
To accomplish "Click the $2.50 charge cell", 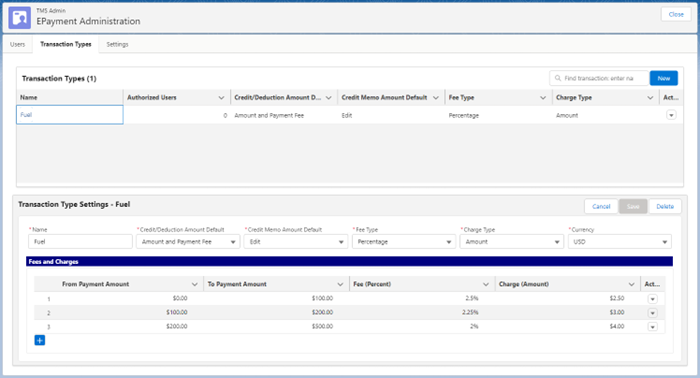I will 568,298.
